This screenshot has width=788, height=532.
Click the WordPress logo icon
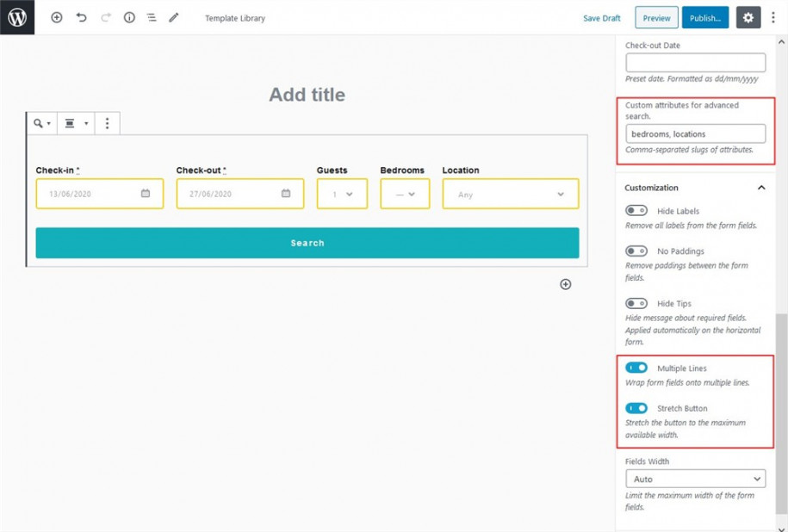[18, 17]
